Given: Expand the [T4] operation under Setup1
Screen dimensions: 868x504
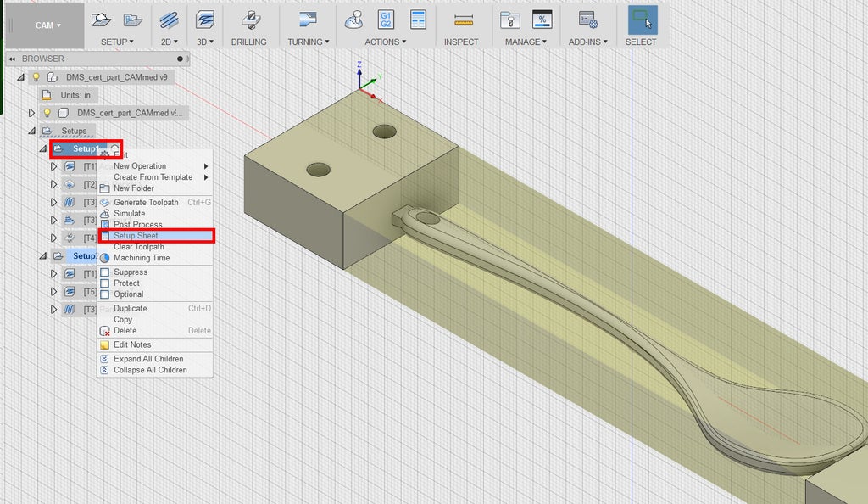Looking at the screenshot, I should [53, 238].
